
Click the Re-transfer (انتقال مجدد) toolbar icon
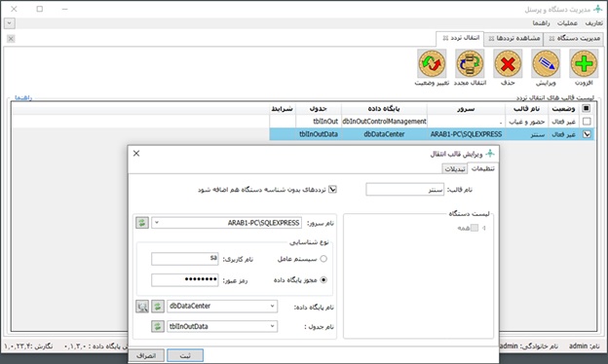coord(470,63)
